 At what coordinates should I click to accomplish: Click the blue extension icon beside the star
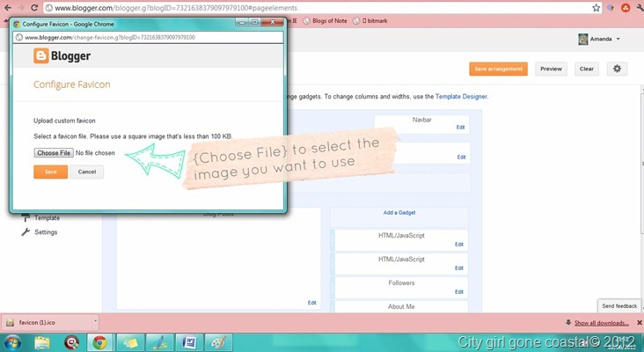pos(611,7)
